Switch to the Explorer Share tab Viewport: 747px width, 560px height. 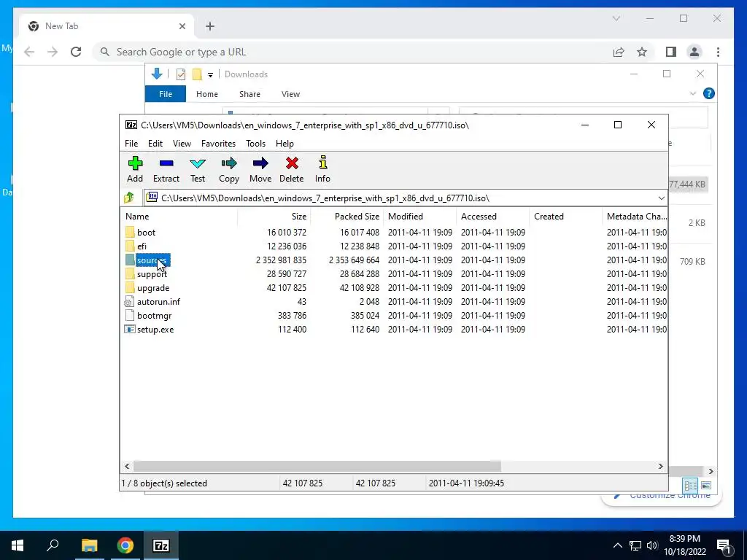point(249,94)
